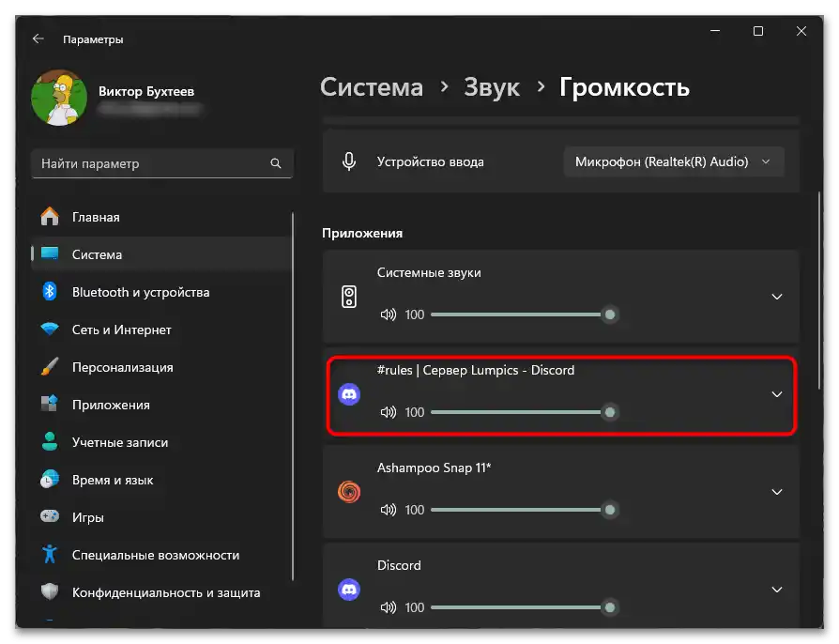Screen dimensions: 839x644
Task: Click the Системные звуки speaker icon
Action: 349,297
